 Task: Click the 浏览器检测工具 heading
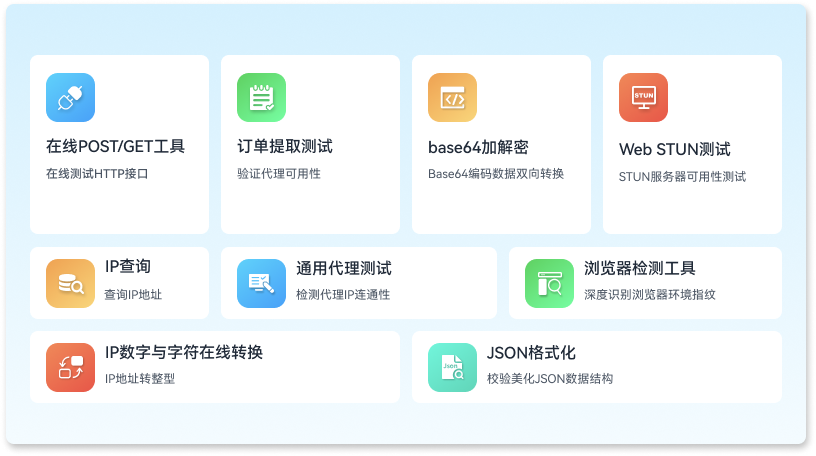coord(639,268)
